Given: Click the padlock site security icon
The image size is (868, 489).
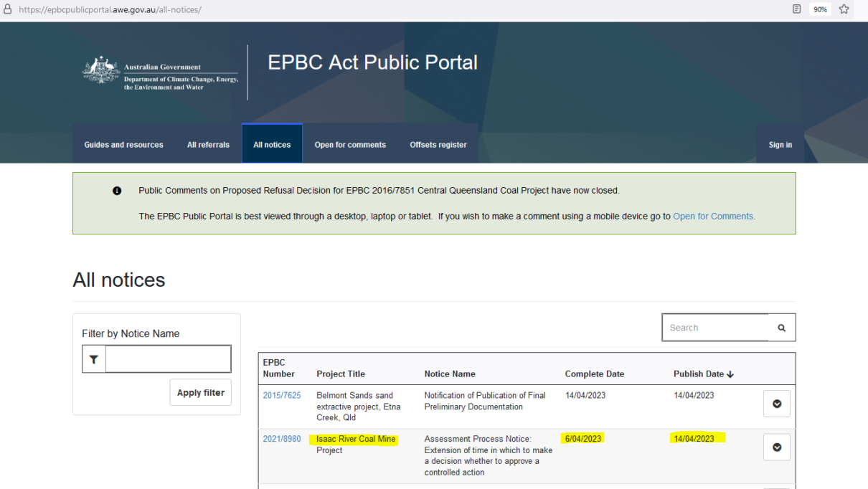Looking at the screenshot, I should point(8,9).
